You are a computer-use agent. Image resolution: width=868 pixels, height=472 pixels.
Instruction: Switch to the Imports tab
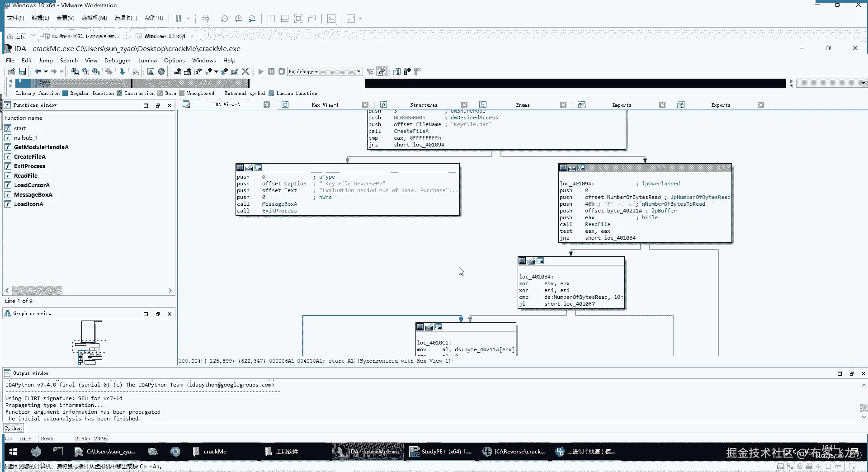coord(622,105)
